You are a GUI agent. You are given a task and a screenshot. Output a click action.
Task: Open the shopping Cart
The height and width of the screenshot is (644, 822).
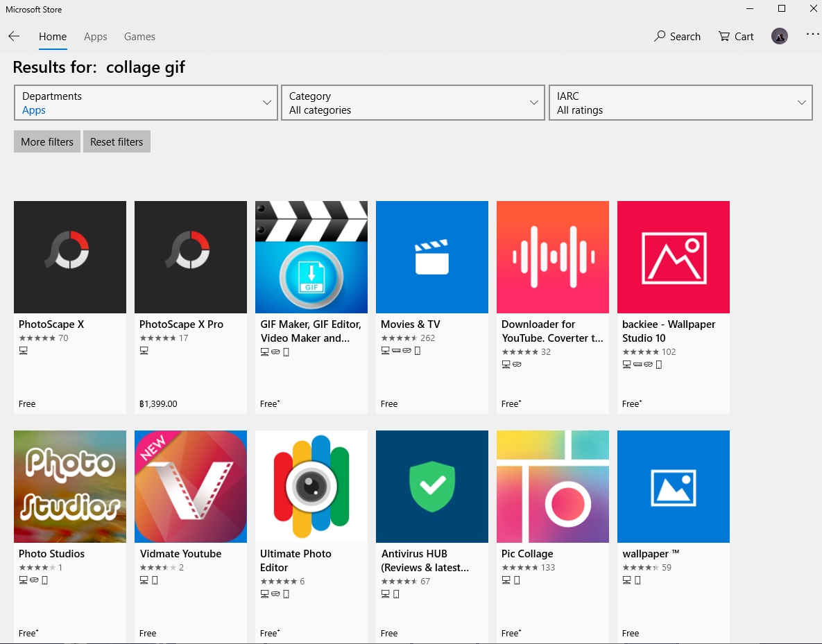point(736,36)
